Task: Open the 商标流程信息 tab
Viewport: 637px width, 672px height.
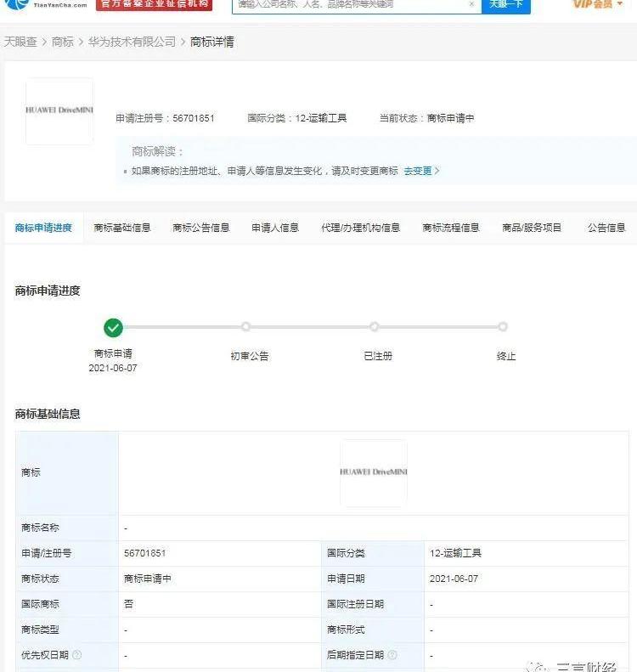Action: click(x=451, y=228)
